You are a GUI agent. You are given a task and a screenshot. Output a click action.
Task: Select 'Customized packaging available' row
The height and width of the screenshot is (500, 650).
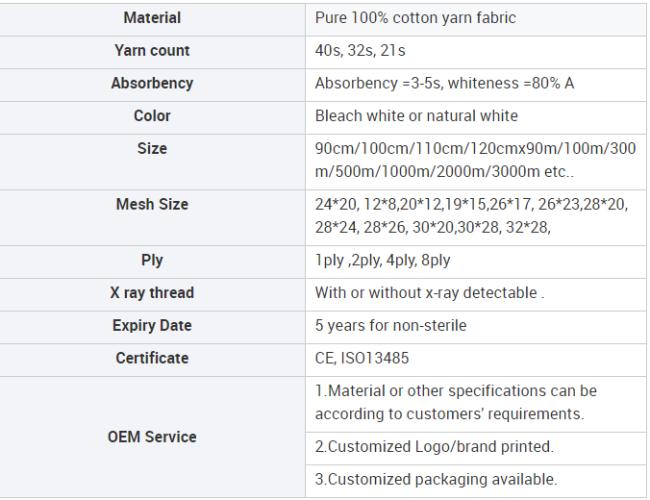coord(476,481)
